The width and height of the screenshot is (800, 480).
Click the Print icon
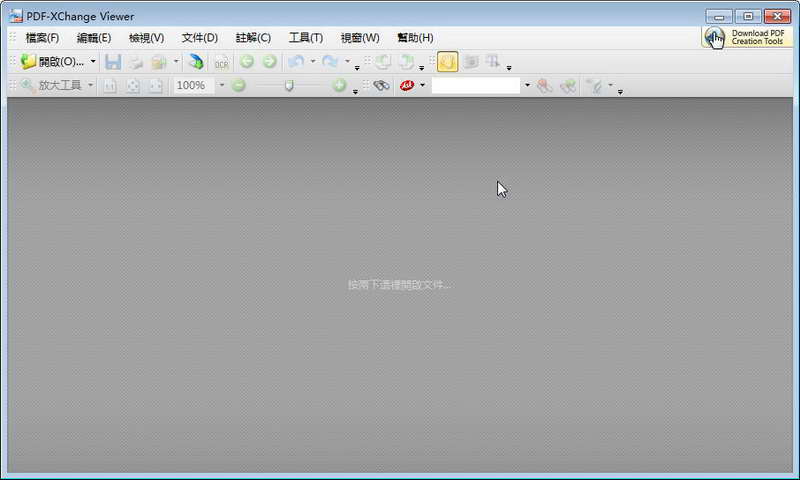[136, 62]
